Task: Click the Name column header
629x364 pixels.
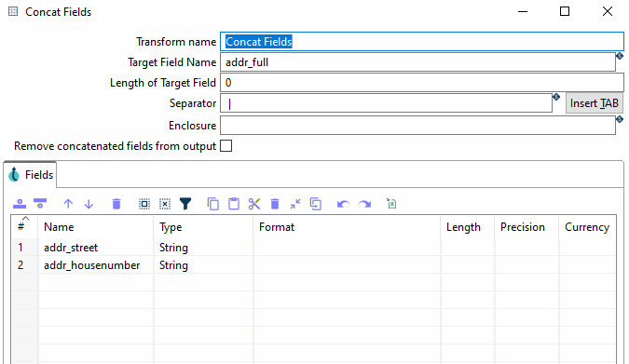Action: tap(96, 227)
